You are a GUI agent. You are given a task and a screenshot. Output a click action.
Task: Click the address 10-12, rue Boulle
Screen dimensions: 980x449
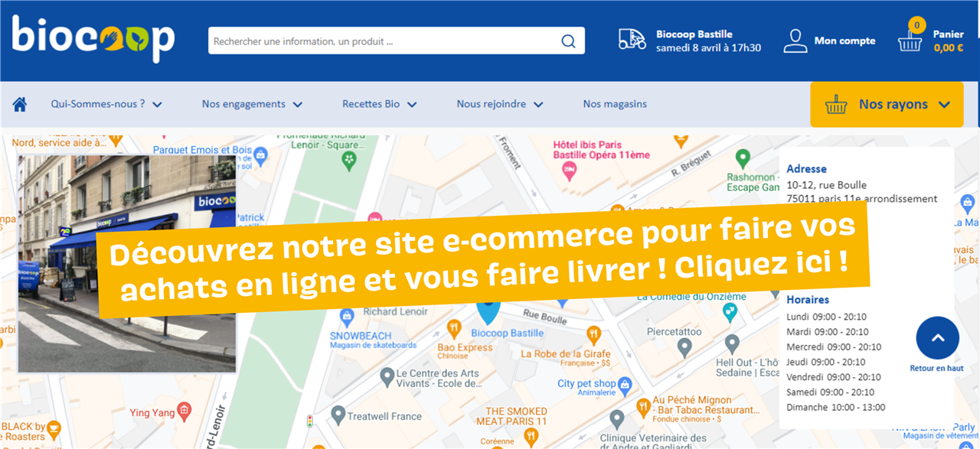826,184
